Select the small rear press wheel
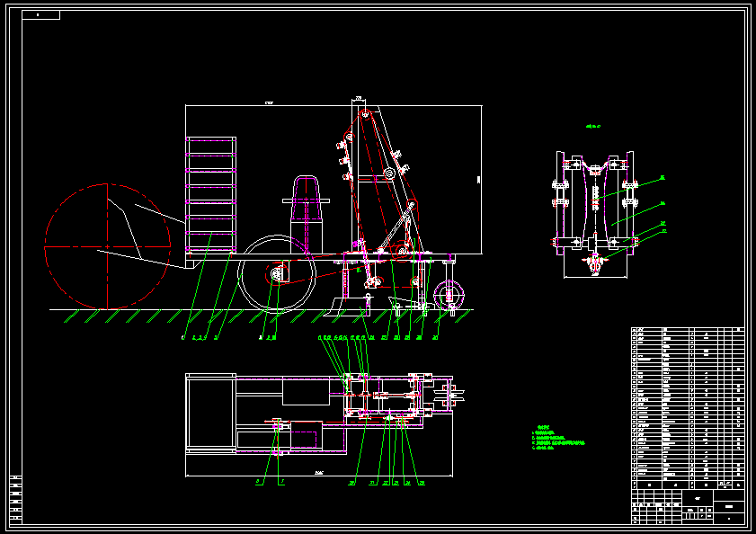 coord(449,296)
